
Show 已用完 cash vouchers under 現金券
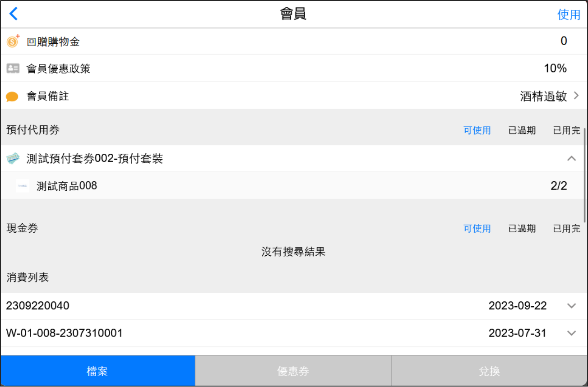pos(566,229)
